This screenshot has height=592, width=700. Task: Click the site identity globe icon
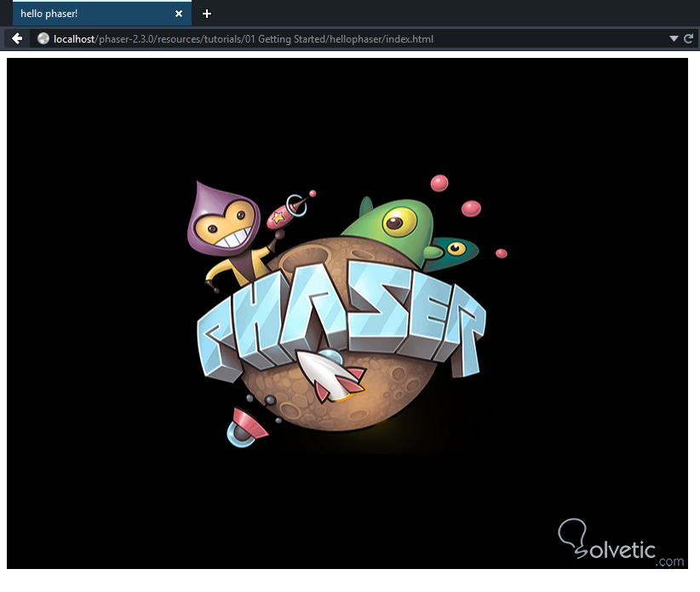pos(43,39)
